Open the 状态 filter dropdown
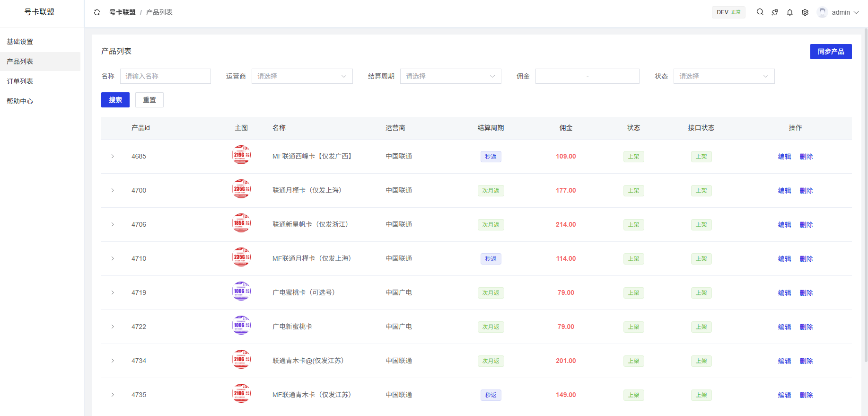The image size is (868, 416). (724, 76)
